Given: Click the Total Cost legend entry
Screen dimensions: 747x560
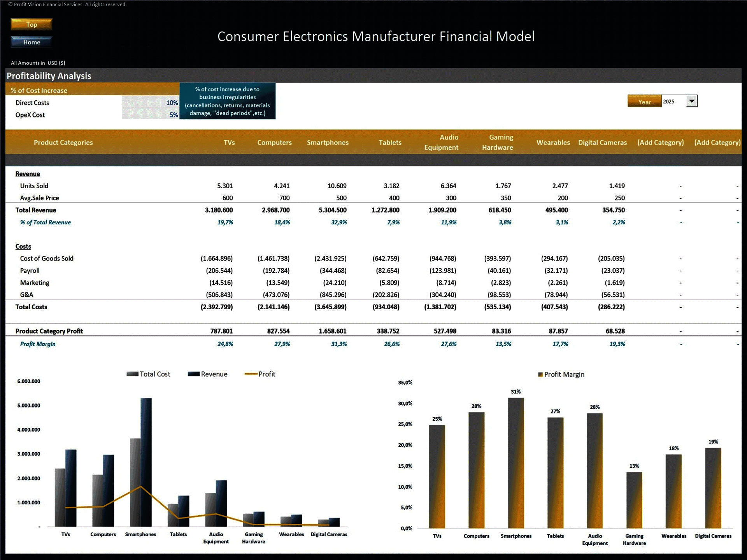Looking at the screenshot, I should 148,374.
